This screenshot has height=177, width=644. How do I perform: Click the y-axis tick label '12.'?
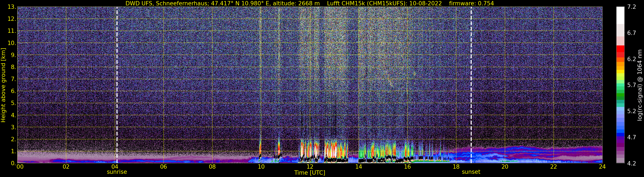[12, 19]
